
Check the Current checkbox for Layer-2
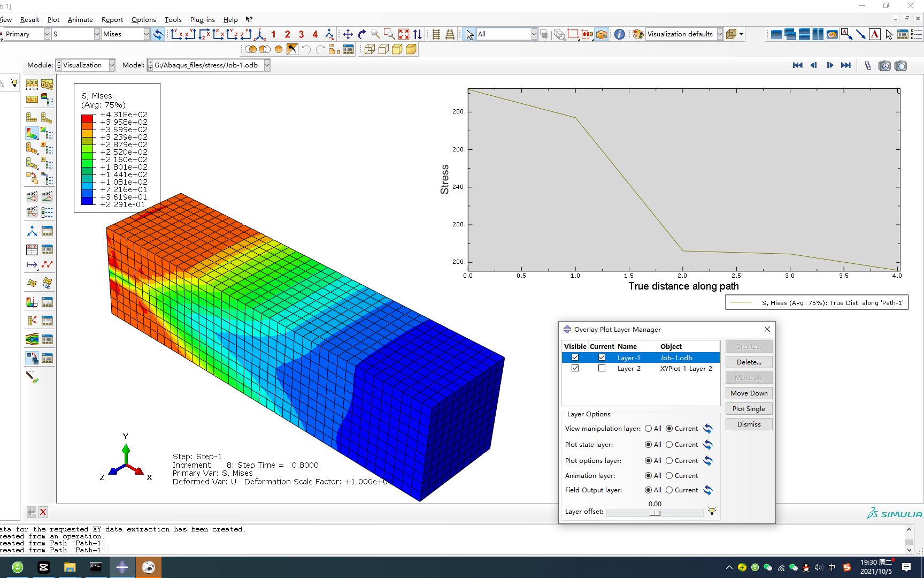[602, 368]
